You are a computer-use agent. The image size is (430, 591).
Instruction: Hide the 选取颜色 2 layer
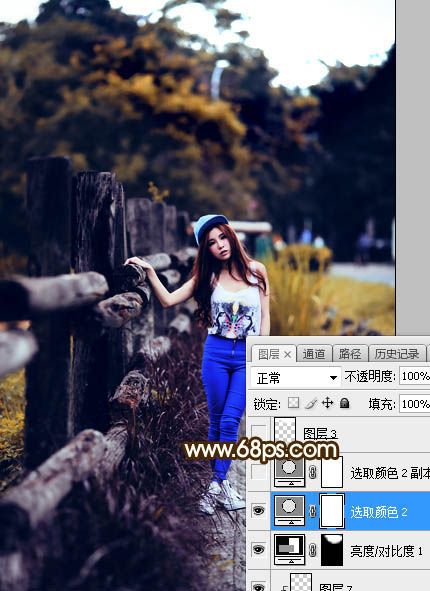coord(259,511)
